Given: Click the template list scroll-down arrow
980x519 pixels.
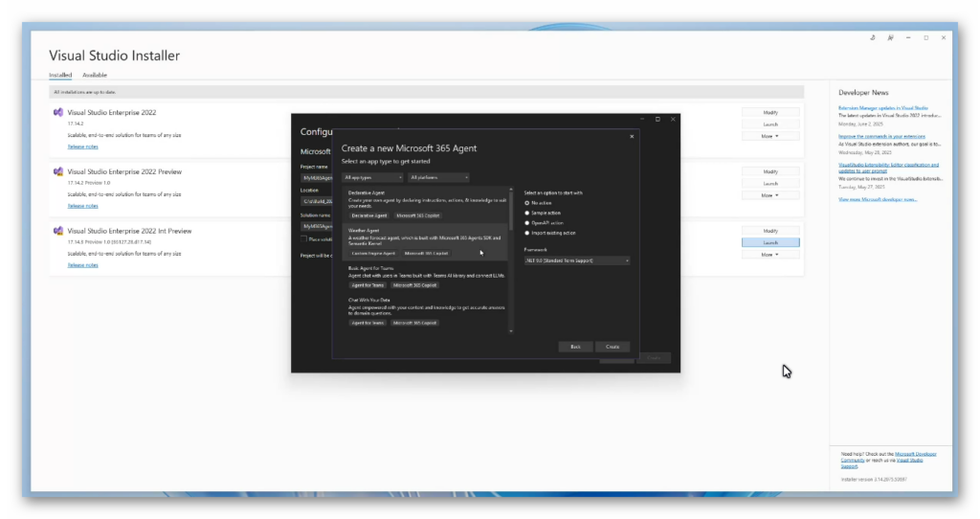Looking at the screenshot, I should tap(511, 330).
